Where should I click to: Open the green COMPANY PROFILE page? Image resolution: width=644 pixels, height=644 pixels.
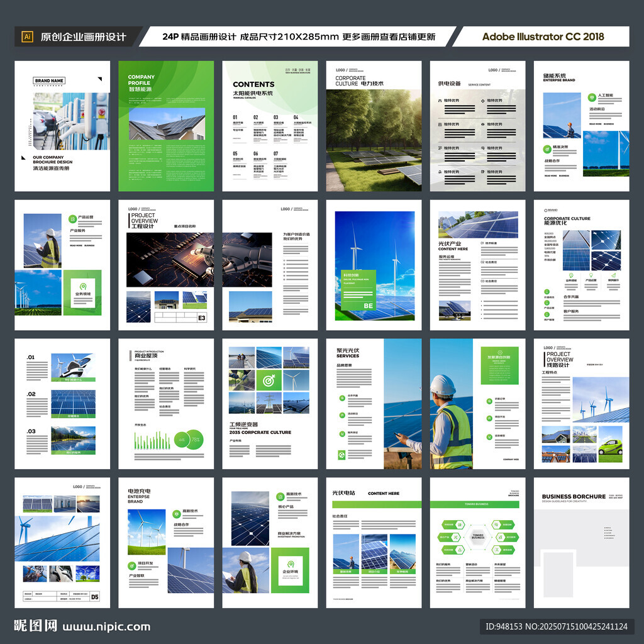(x=166, y=126)
